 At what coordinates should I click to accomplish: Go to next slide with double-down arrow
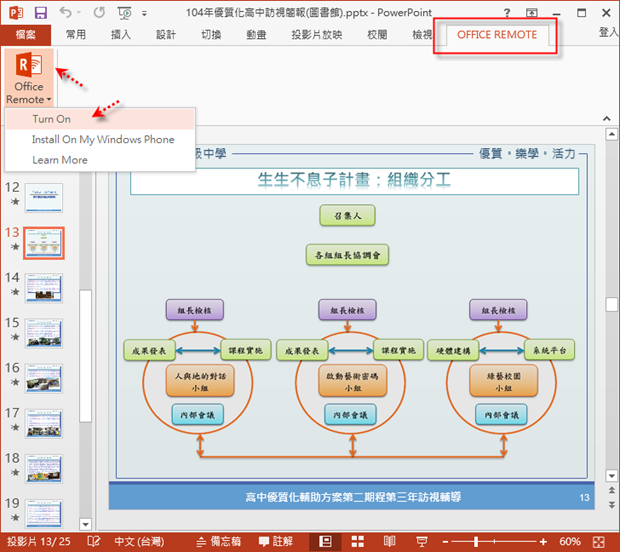(612, 505)
